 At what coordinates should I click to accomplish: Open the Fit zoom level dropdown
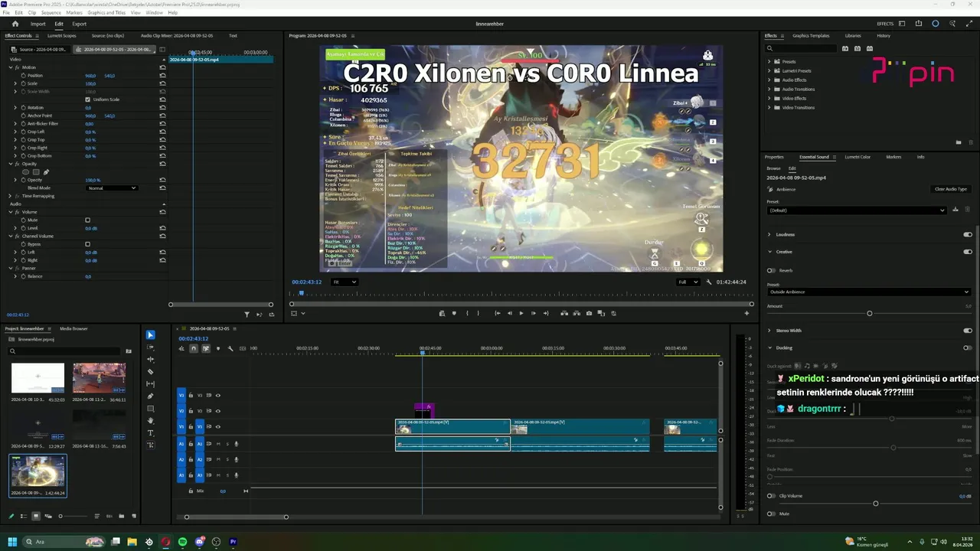(x=345, y=282)
